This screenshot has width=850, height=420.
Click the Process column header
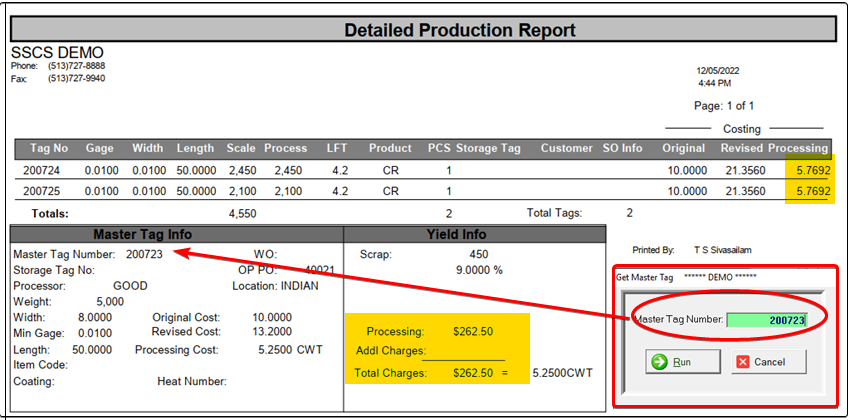[x=286, y=148]
